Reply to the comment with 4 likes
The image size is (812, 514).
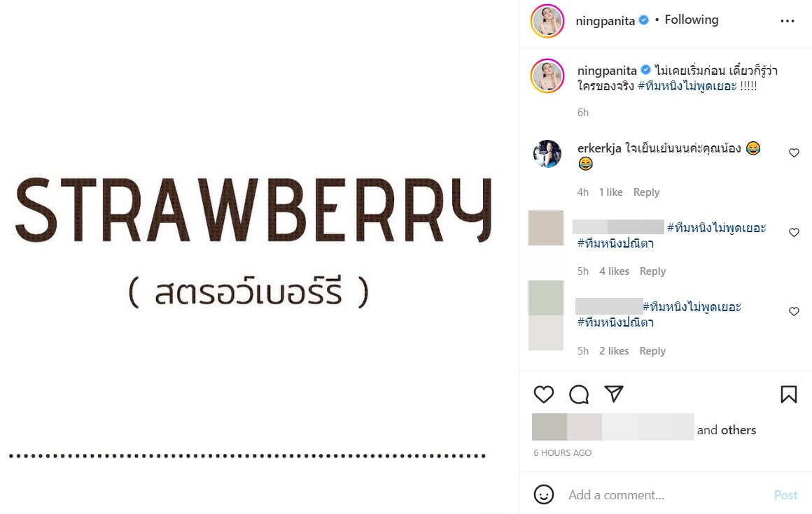[652, 271]
